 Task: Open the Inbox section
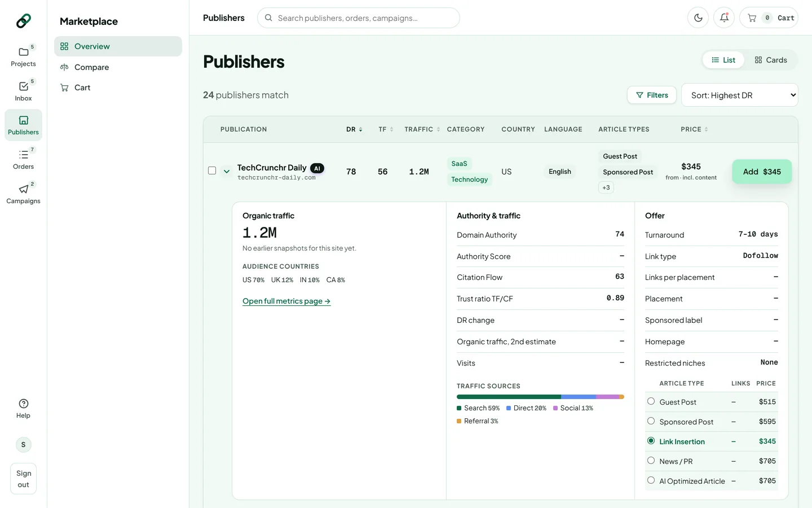coord(23,91)
